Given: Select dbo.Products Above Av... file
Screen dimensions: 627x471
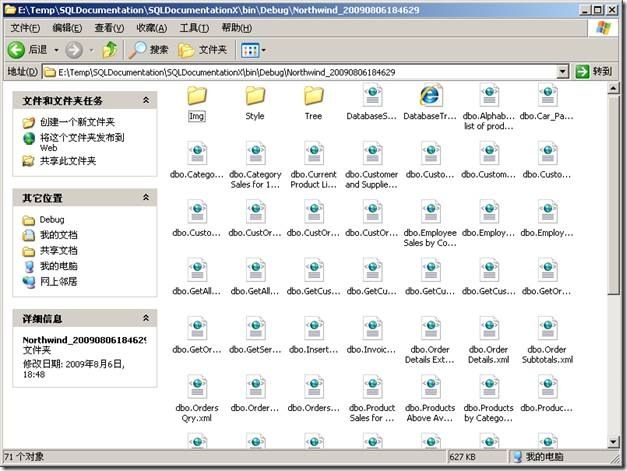Looking at the screenshot, I should (x=430, y=399).
